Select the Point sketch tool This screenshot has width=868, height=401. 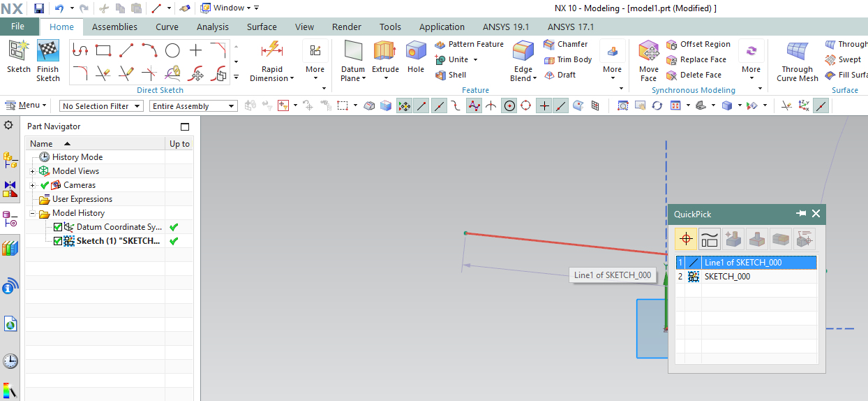(x=195, y=50)
